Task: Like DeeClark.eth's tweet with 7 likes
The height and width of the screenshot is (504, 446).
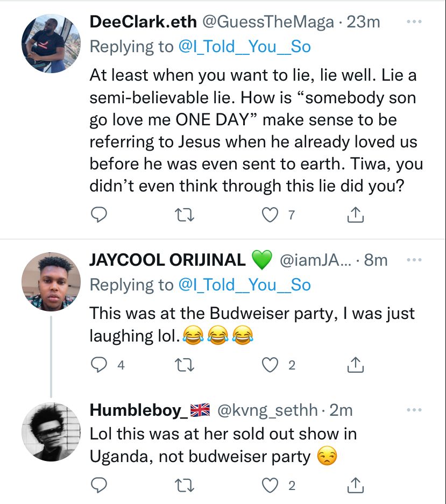Action: 270,215
